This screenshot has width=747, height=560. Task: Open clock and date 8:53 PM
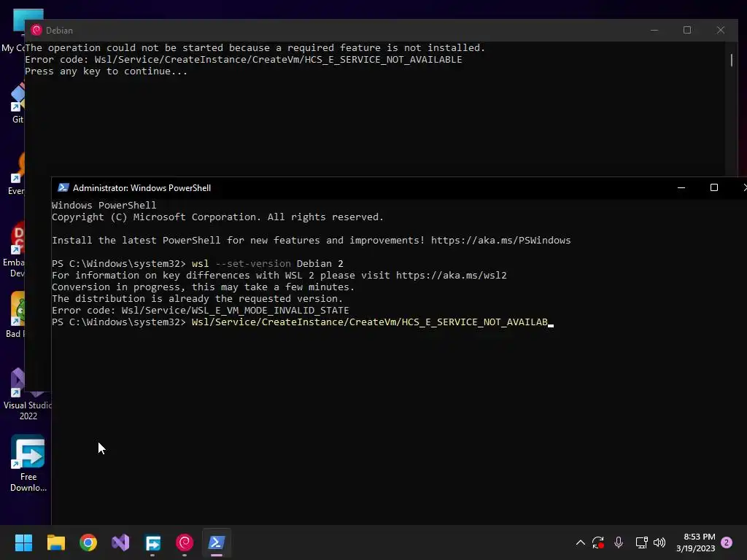[x=695, y=542]
